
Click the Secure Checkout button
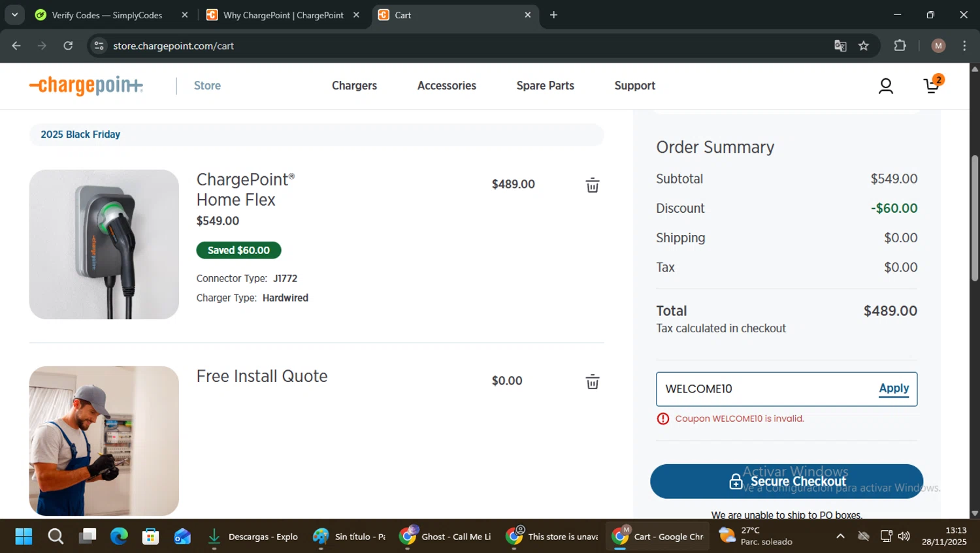(787, 481)
